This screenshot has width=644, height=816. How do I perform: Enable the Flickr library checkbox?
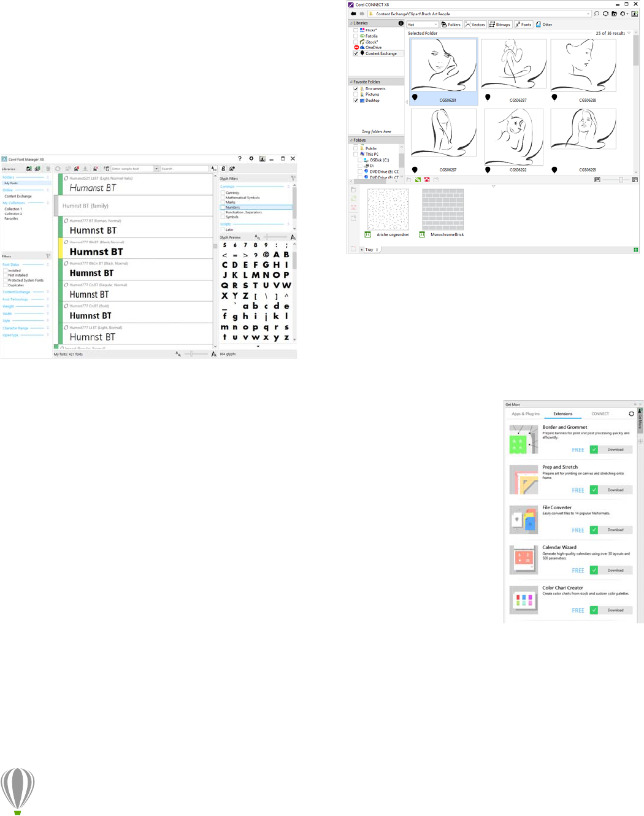tap(356, 30)
